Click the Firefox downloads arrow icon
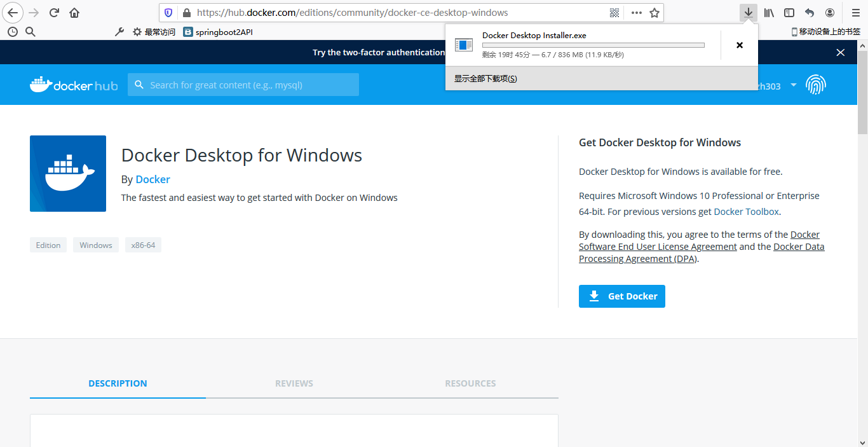This screenshot has height=447, width=868. (749, 13)
